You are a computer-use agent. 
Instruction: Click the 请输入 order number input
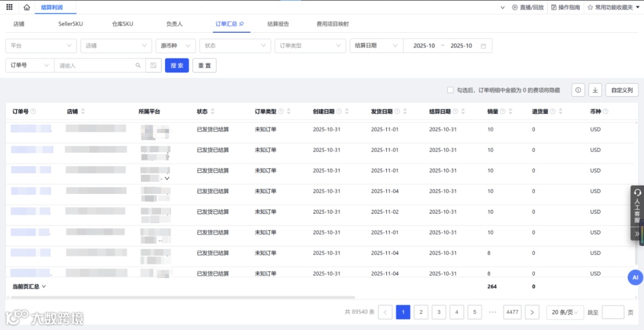pos(100,65)
